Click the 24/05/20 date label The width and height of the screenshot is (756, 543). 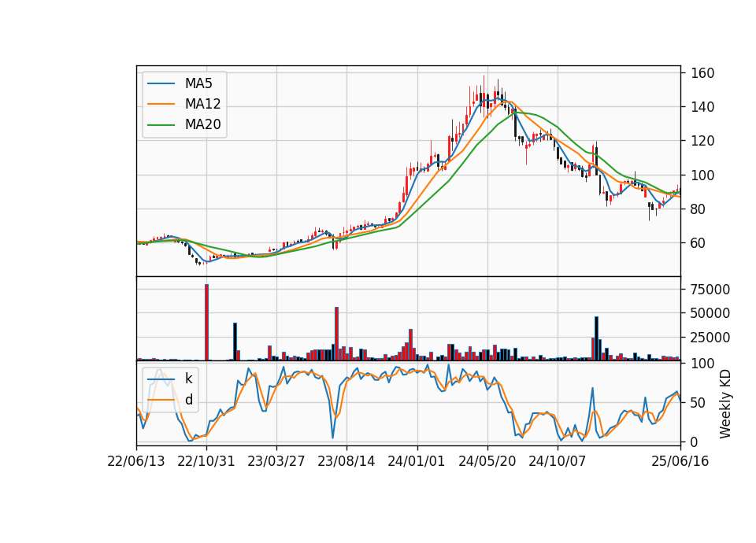pyautogui.click(x=487, y=461)
